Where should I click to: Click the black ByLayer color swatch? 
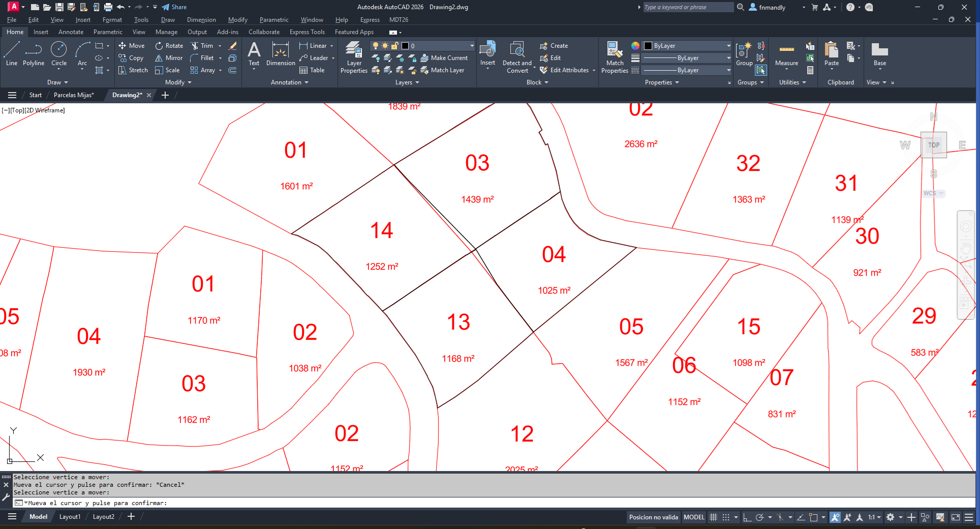coord(648,46)
